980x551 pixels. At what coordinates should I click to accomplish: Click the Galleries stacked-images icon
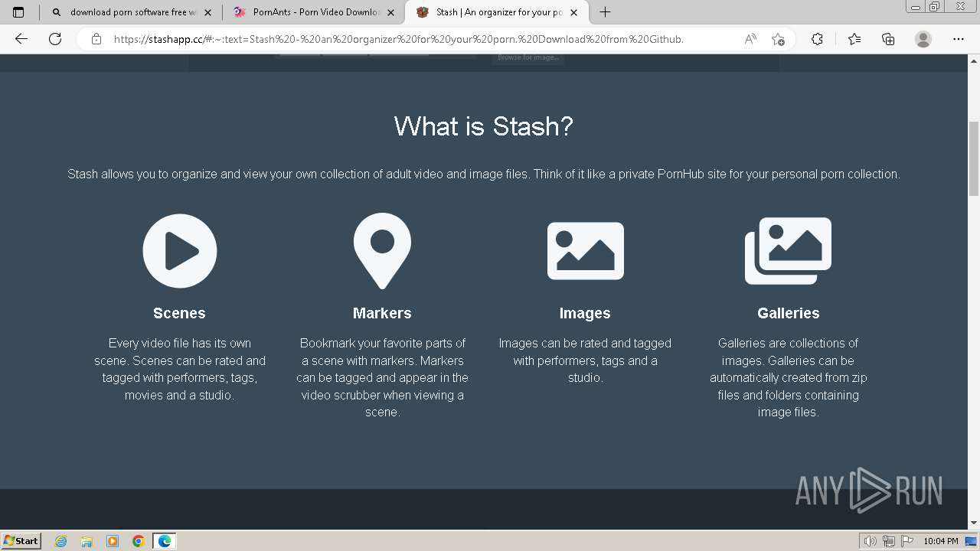(788, 251)
